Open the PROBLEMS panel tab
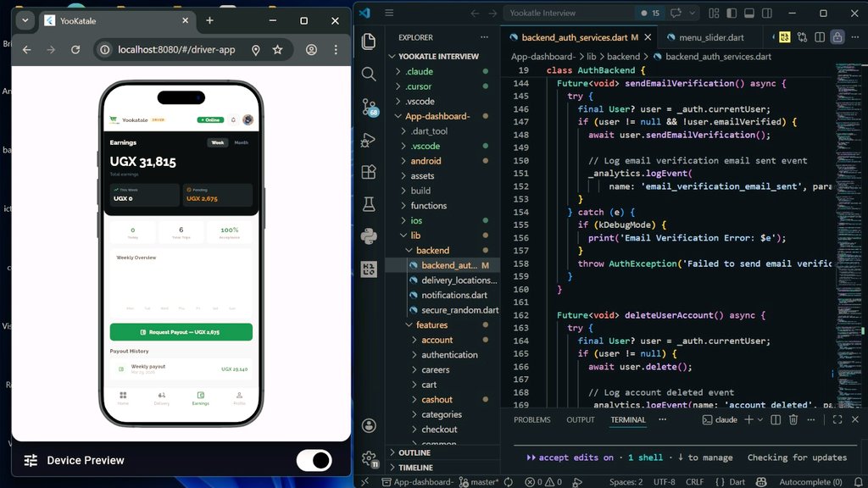Image resolution: width=868 pixels, height=488 pixels. point(532,420)
